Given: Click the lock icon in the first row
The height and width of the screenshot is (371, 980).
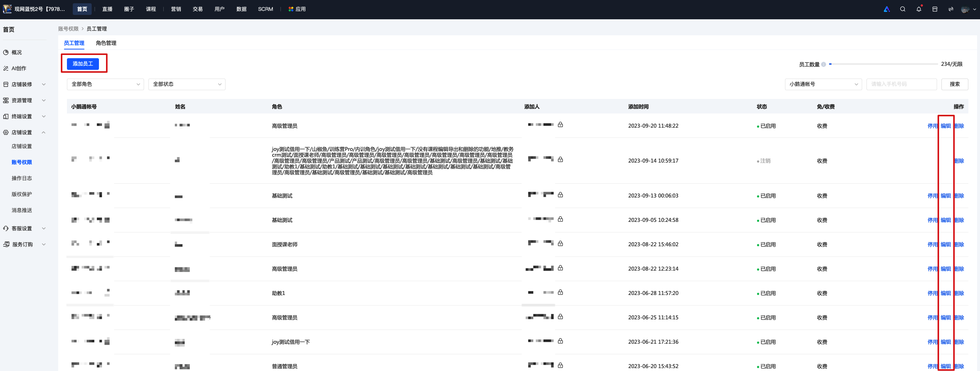Looking at the screenshot, I should pos(560,124).
